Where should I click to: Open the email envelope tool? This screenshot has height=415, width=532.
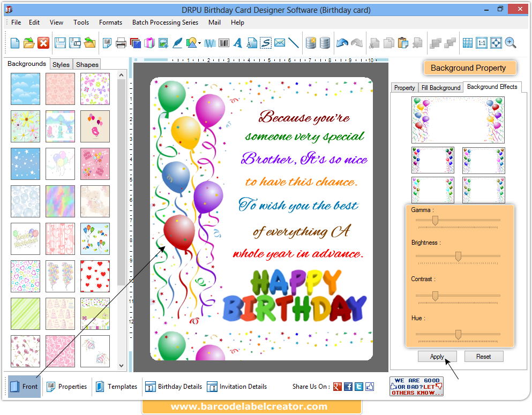coord(280,42)
